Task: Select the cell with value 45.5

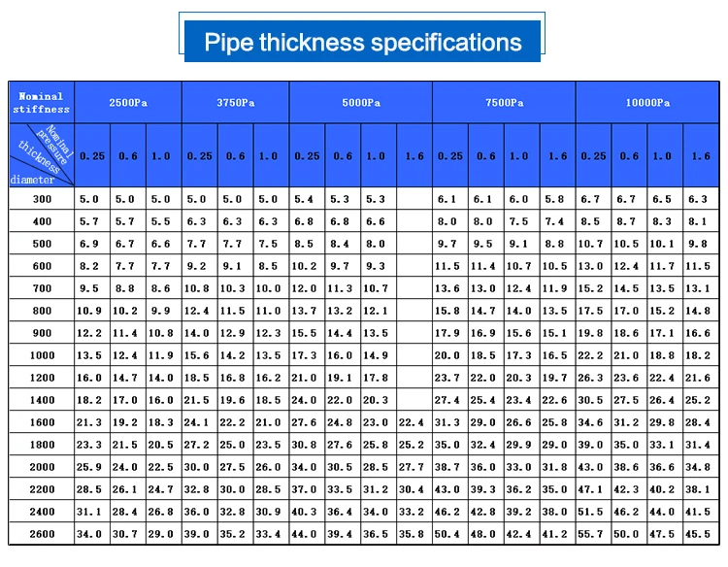Action: (x=698, y=534)
